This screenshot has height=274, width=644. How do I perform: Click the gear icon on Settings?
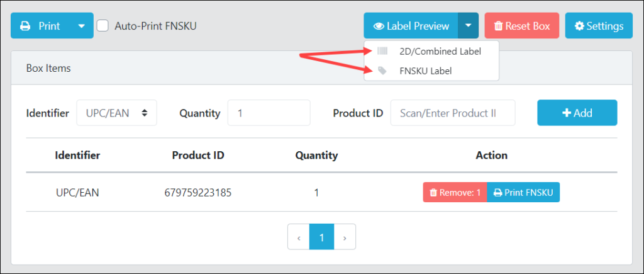(x=579, y=26)
